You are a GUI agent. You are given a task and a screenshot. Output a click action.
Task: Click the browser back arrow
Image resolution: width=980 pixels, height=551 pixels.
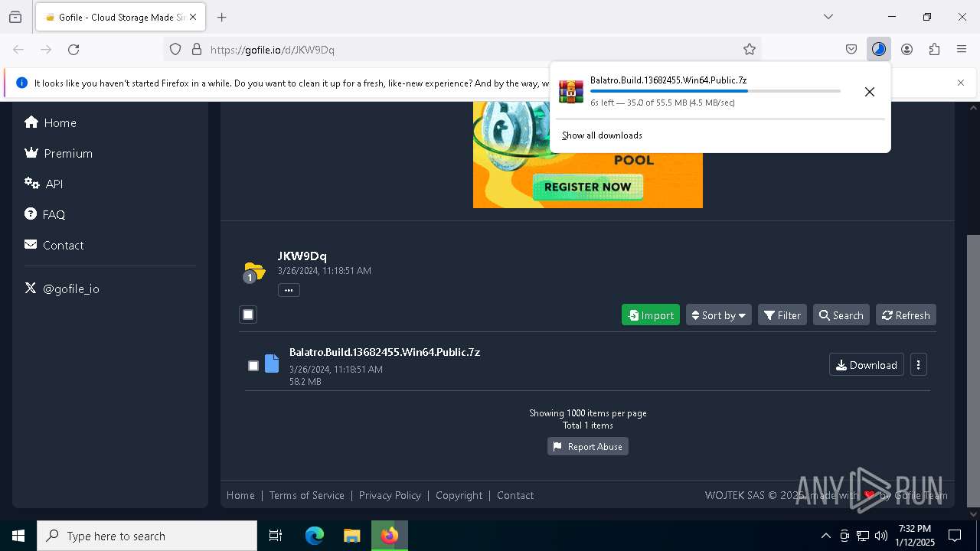[18, 50]
